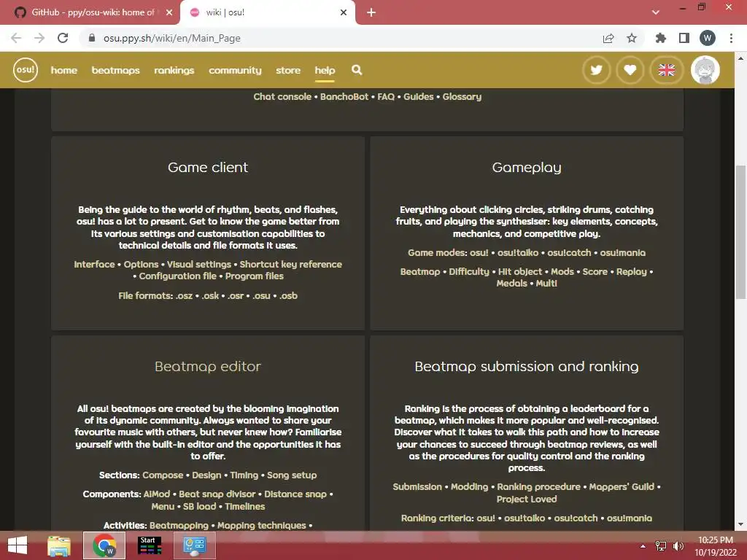Open the Beat snap divisor link

[x=217, y=494]
